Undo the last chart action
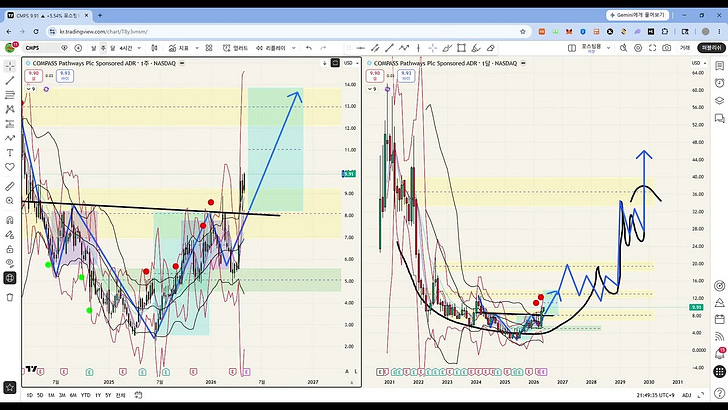Image resolution: width=728 pixels, height=410 pixels. (x=309, y=48)
